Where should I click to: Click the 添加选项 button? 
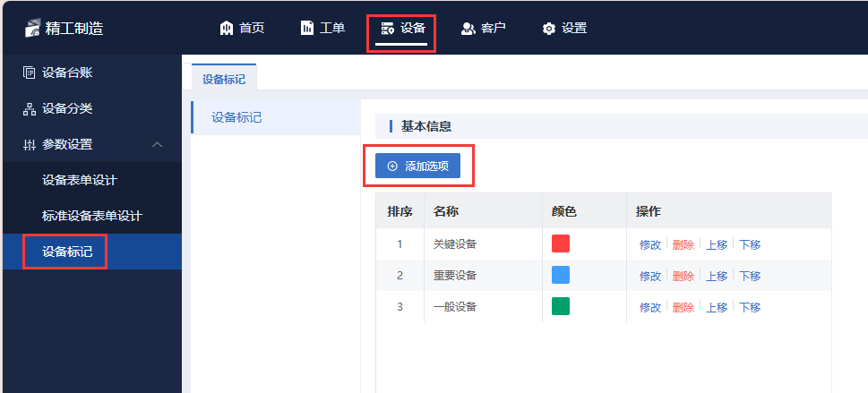[x=418, y=166]
